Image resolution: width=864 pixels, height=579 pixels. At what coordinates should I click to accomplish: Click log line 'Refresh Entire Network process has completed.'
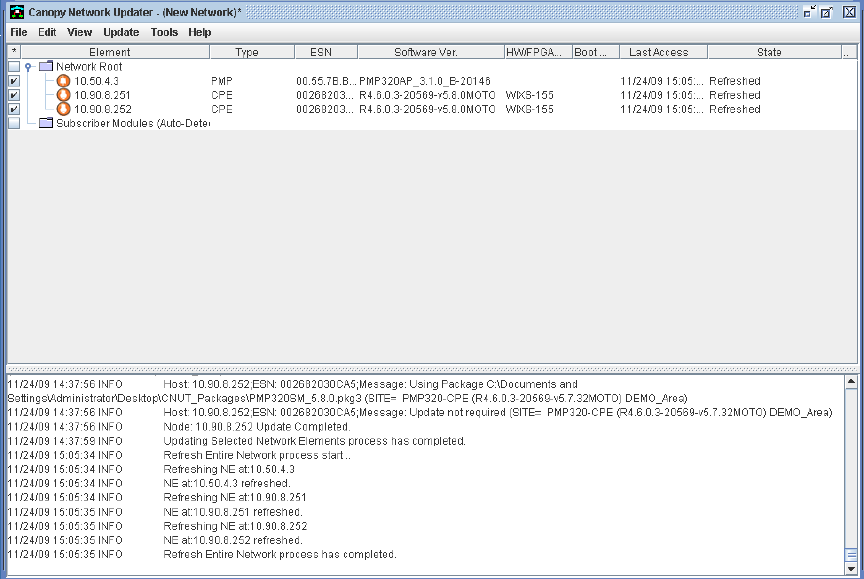pyautogui.click(x=280, y=554)
